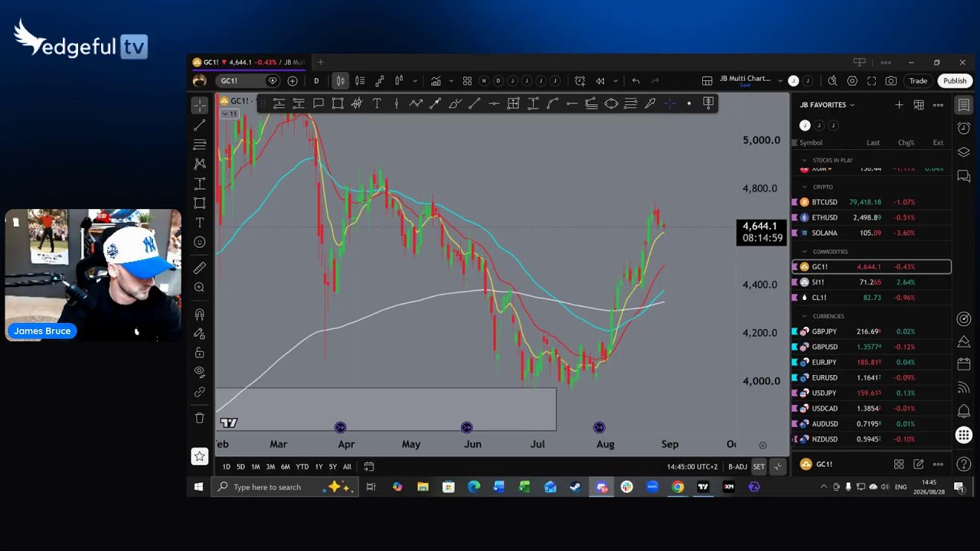Open chart settings hexagon gear
Image resolution: width=980 pixels, height=551 pixels.
pyautogui.click(x=852, y=81)
